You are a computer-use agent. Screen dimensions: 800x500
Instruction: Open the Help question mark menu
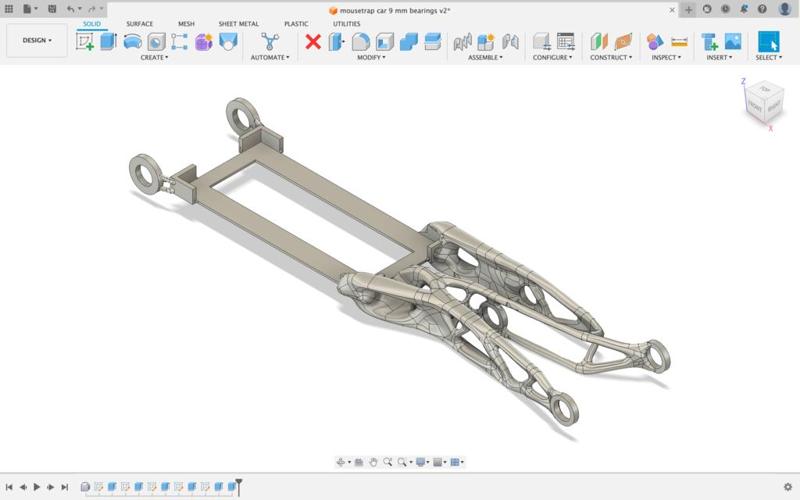[762, 9]
